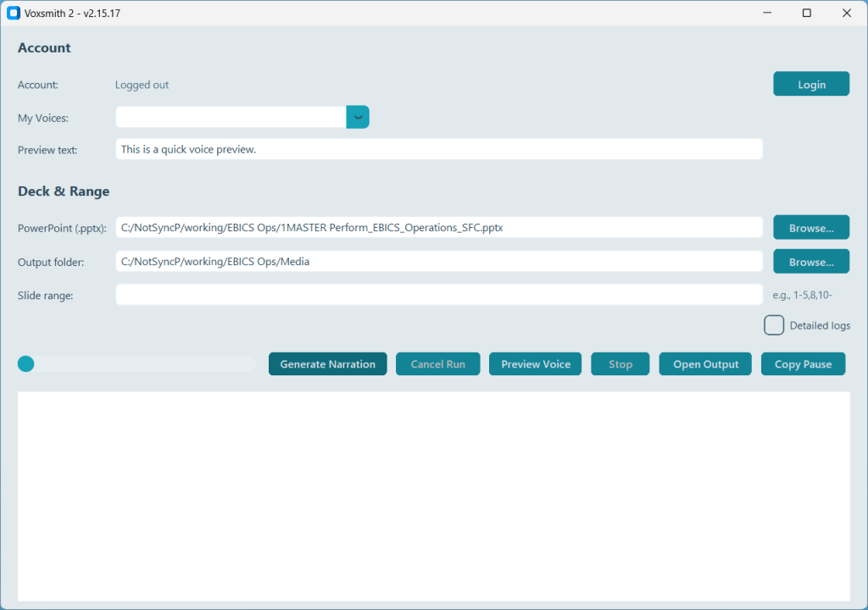Screen dimensions: 868x610
Task: Click the 'Output folder:' label
Action: click(x=51, y=262)
